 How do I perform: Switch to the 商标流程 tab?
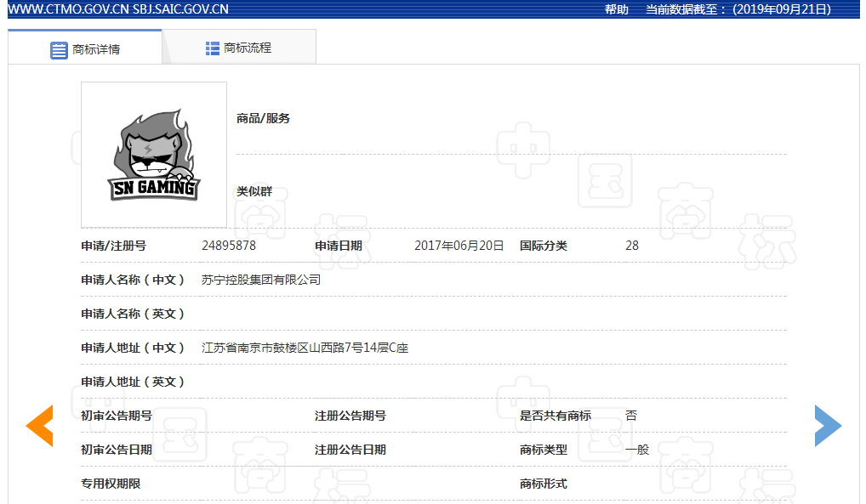[239, 48]
